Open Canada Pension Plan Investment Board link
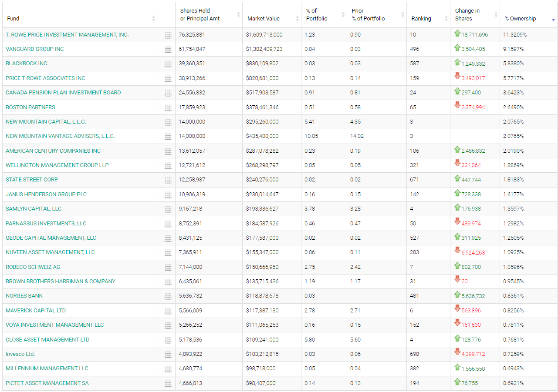The height and width of the screenshot is (392, 558). [63, 93]
